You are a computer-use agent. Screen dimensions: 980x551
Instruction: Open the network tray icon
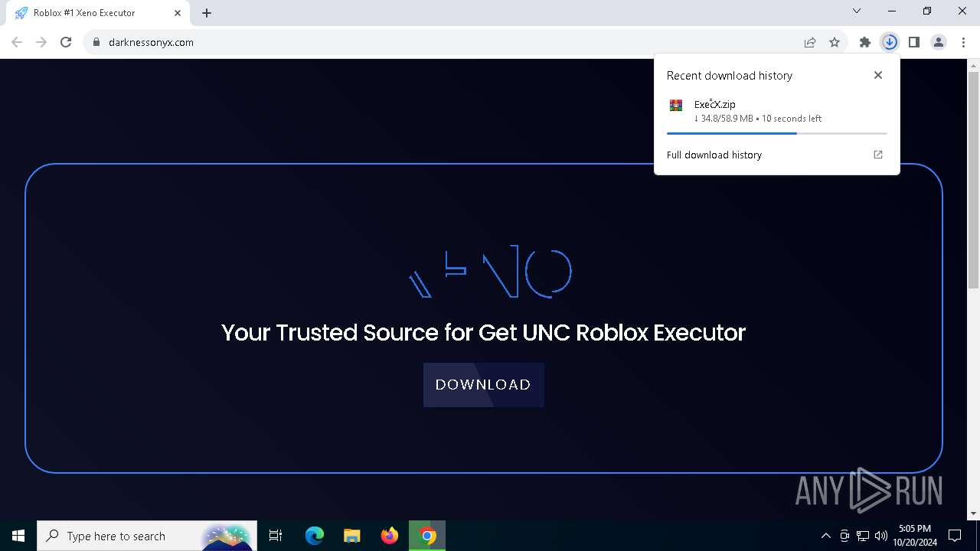863,536
